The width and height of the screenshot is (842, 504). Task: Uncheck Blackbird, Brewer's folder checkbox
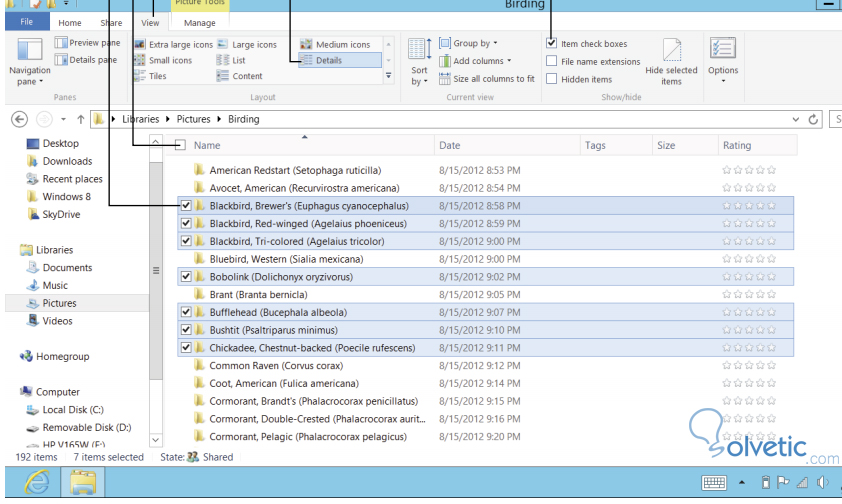point(186,206)
